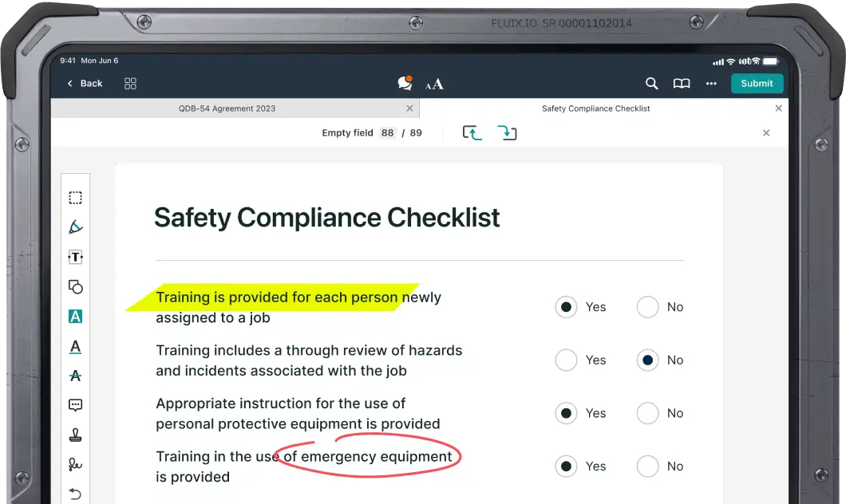
Task: Choose the highlighter pen tool
Action: 75,227
